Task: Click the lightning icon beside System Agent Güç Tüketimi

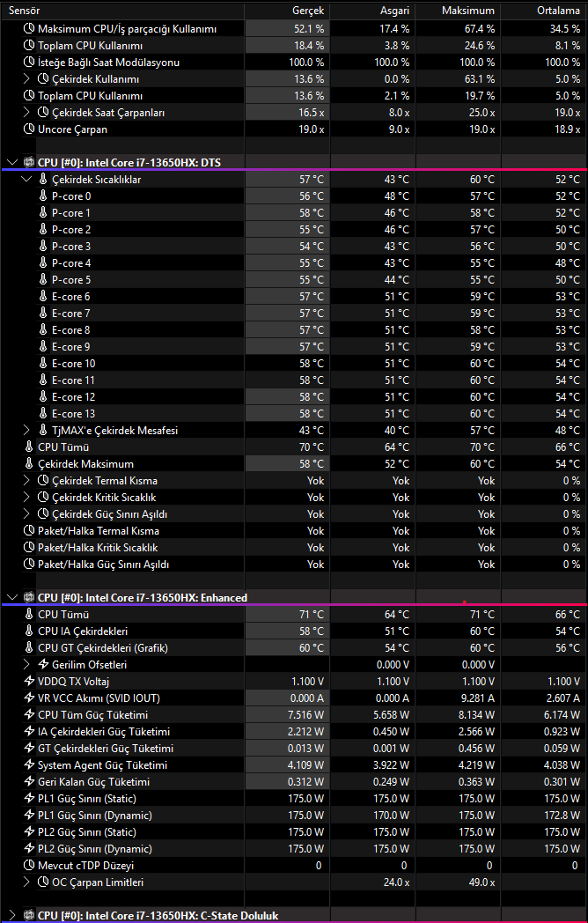Action: pyautogui.click(x=29, y=764)
